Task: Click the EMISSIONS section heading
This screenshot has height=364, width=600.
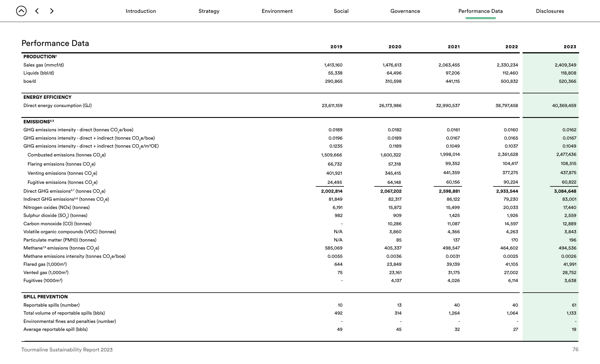Action: [x=39, y=122]
